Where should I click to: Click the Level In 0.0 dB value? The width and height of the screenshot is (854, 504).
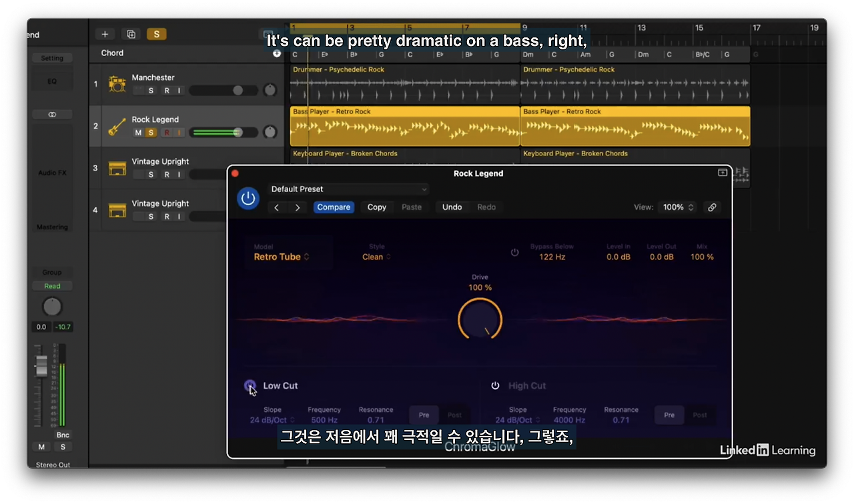[x=618, y=257]
